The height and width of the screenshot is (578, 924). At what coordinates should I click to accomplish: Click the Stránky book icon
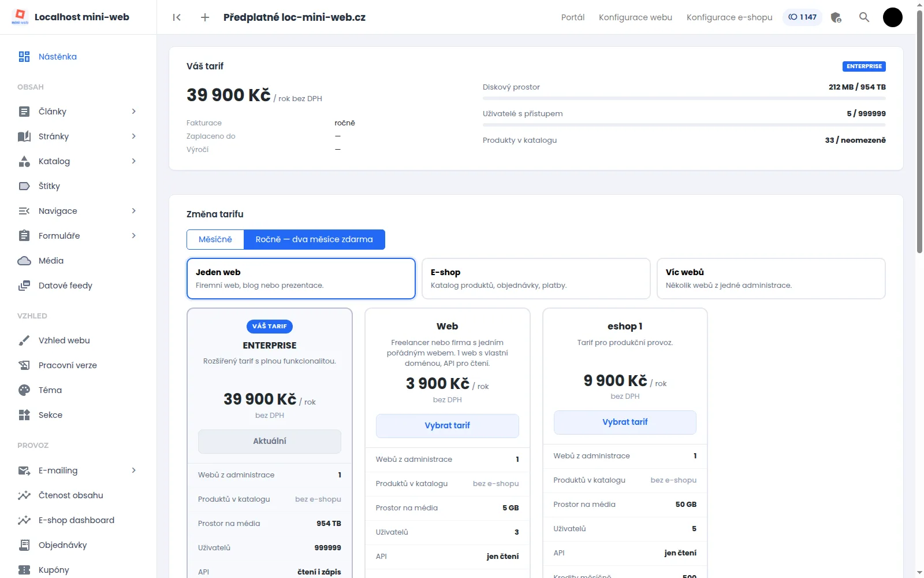click(24, 136)
